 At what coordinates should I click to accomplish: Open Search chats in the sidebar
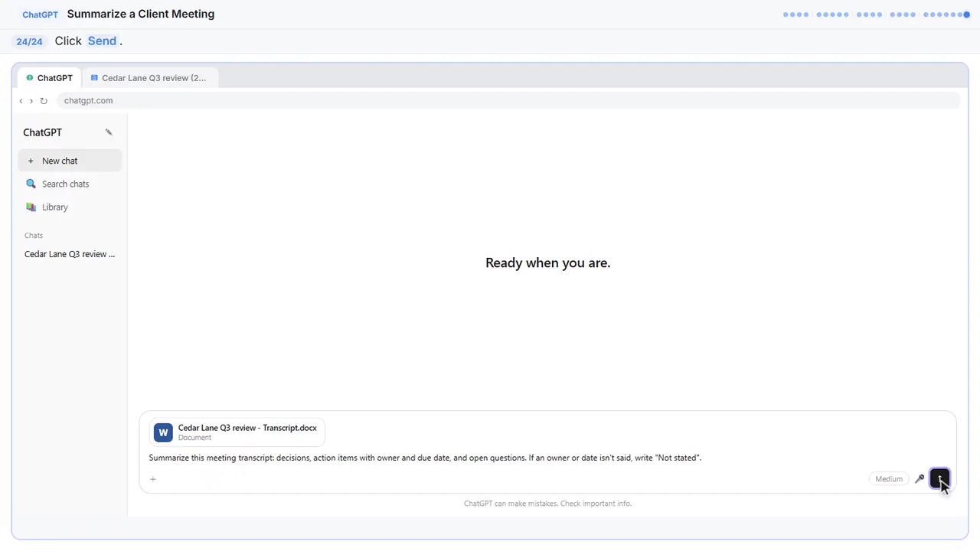70,184
